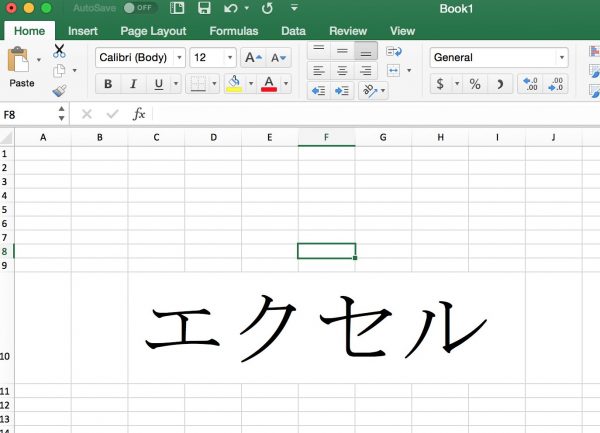
Task: Toggle Bold formatting
Action: coord(108,83)
